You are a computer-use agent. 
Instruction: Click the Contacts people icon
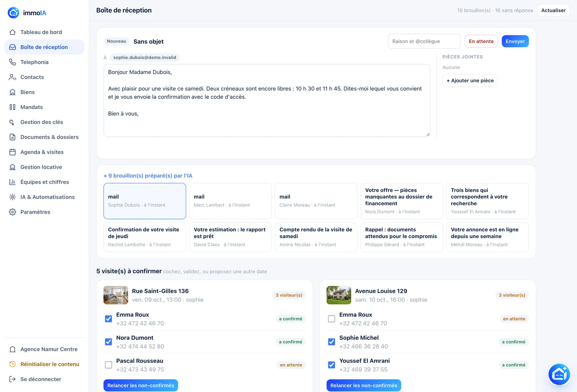coord(12,77)
